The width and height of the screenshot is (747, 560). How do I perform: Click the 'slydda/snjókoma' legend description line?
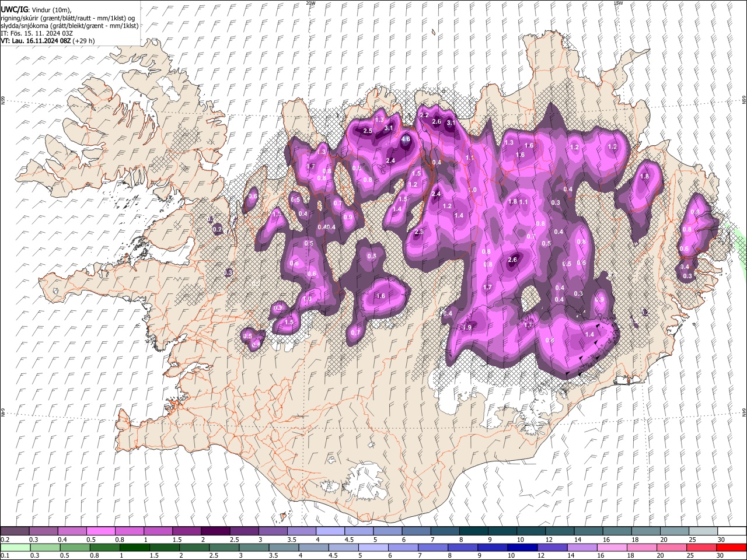(69, 26)
